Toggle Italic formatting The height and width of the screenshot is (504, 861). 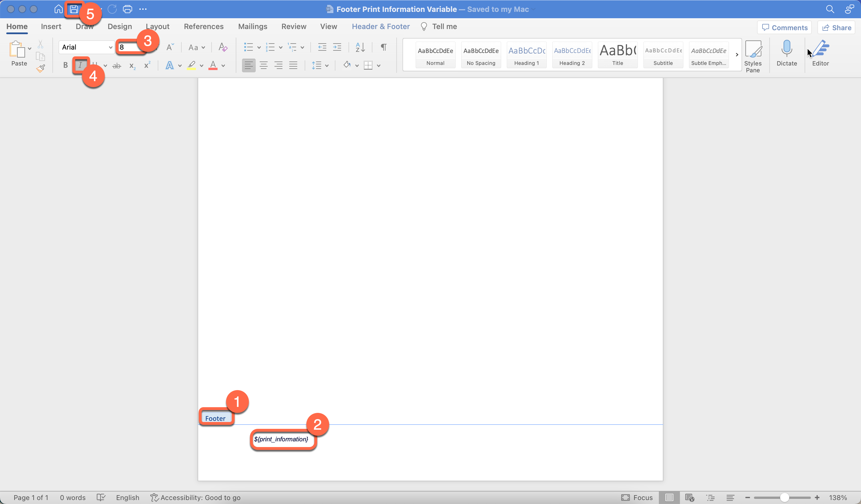(80, 65)
